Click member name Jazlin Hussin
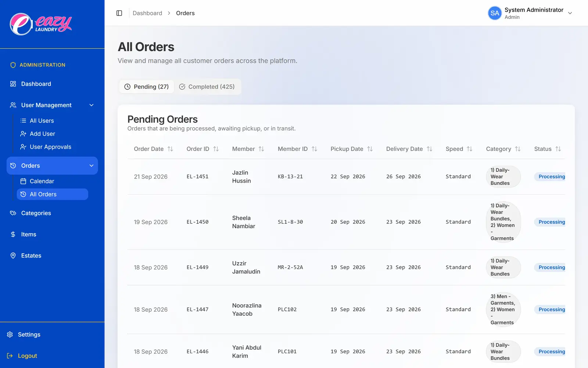Viewport: 588px width, 368px height. click(241, 177)
